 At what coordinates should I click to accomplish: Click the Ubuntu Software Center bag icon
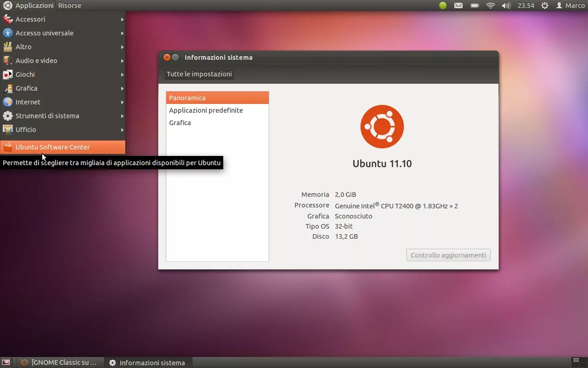click(x=8, y=147)
